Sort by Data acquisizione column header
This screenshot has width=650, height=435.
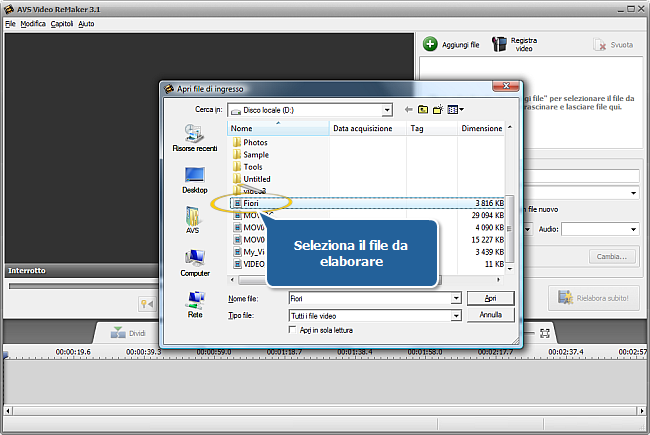click(x=367, y=128)
